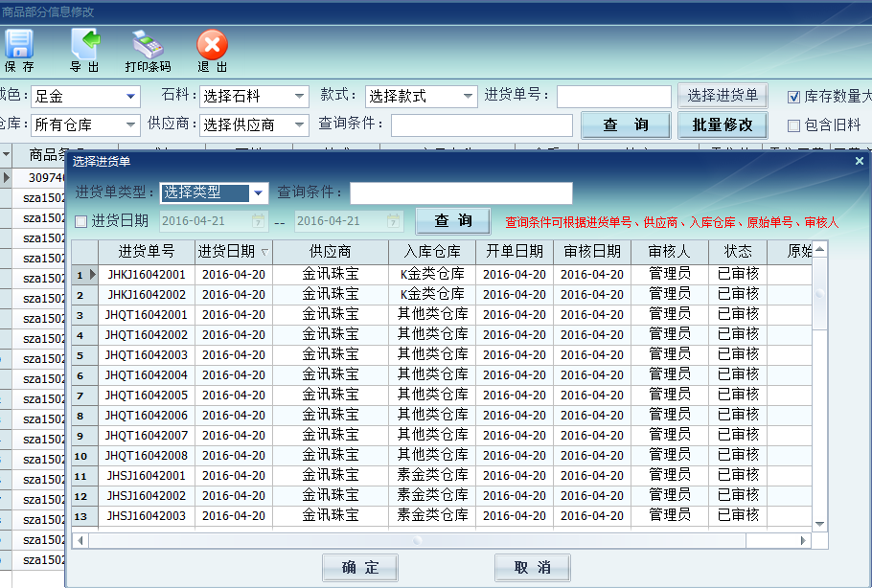Select row with order JHQT16042003
Viewport: 872px width, 588px height.
coord(148,355)
